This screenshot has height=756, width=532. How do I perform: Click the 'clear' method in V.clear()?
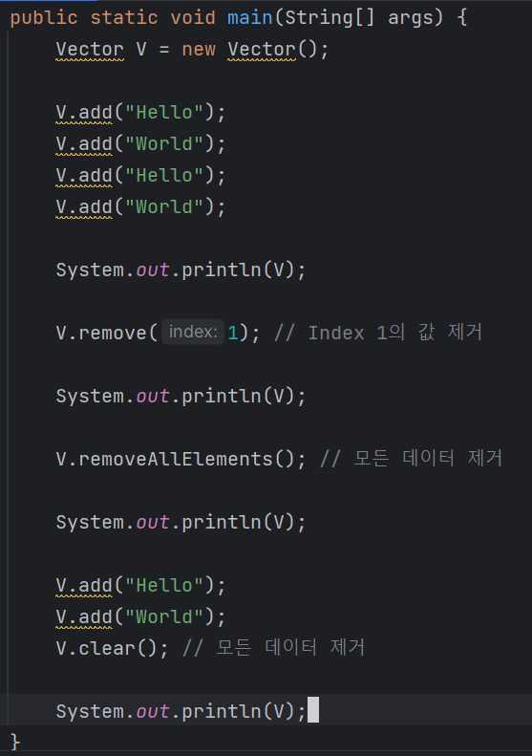[107, 648]
